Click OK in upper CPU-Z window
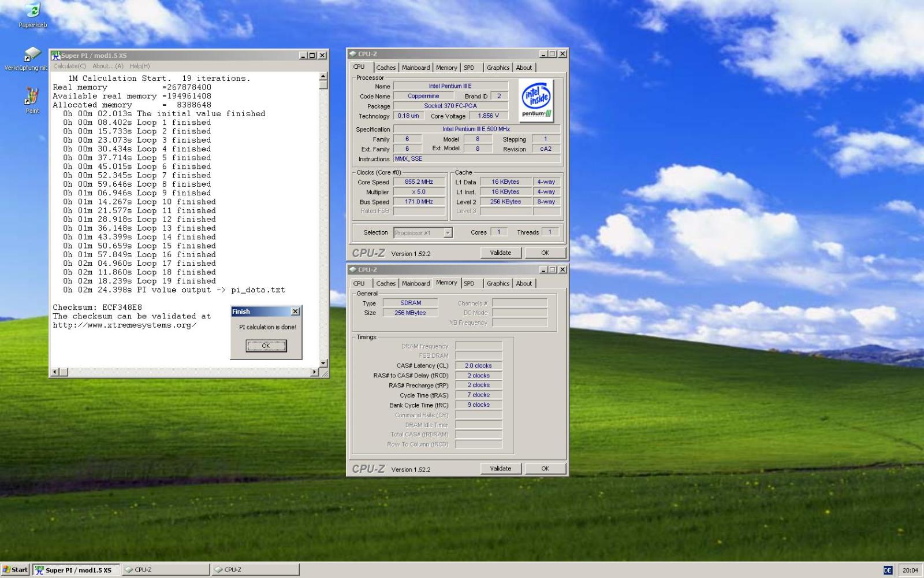Screen dimensions: 924x578 pyautogui.click(x=545, y=253)
